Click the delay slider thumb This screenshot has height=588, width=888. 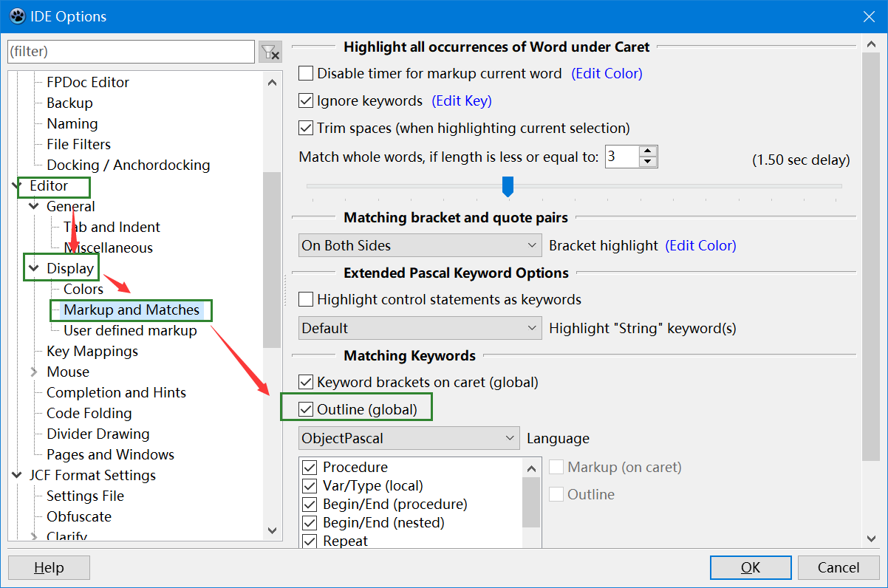[x=508, y=186]
